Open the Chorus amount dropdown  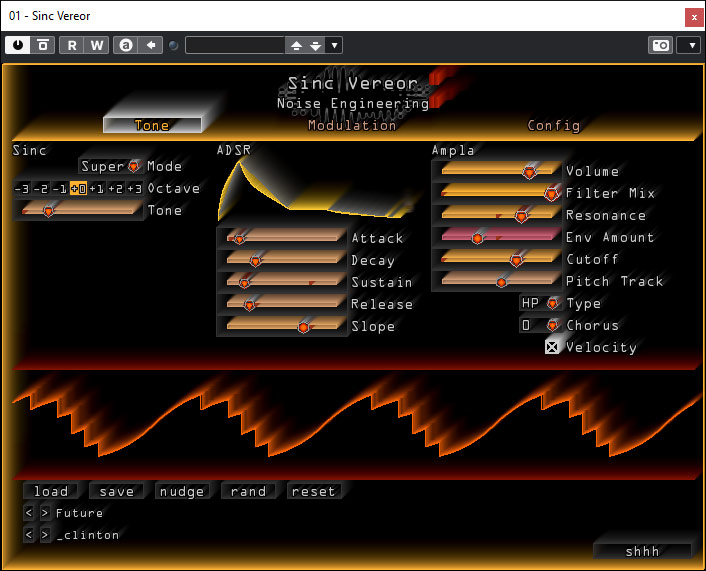coord(541,325)
